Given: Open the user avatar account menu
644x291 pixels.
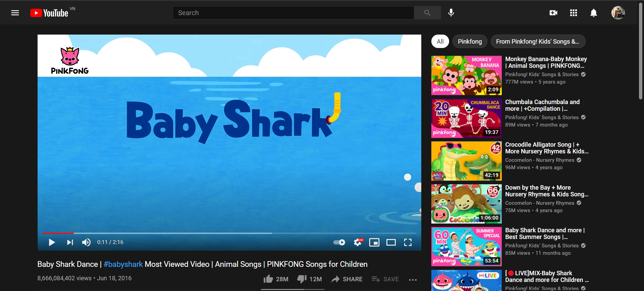Looking at the screenshot, I should (x=618, y=13).
